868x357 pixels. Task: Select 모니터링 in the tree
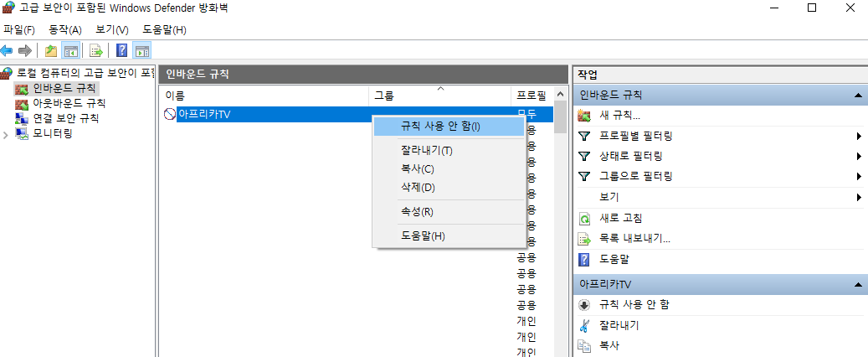(52, 133)
